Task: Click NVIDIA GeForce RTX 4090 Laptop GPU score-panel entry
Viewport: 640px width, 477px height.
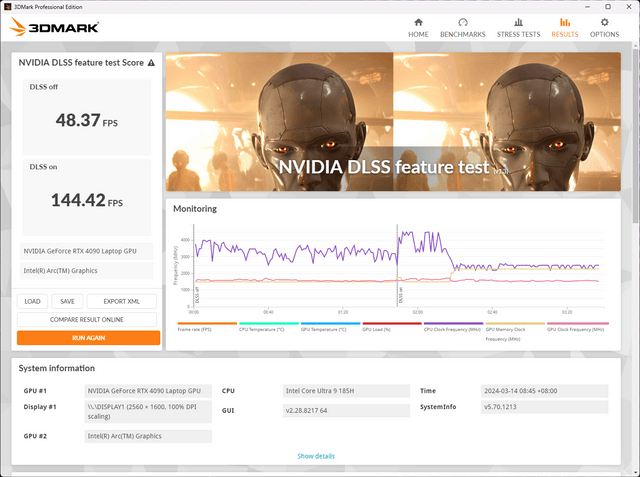Action: (87, 251)
